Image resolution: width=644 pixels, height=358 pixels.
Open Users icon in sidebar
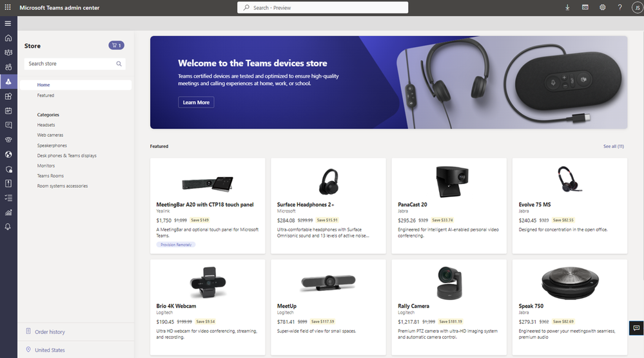8,67
